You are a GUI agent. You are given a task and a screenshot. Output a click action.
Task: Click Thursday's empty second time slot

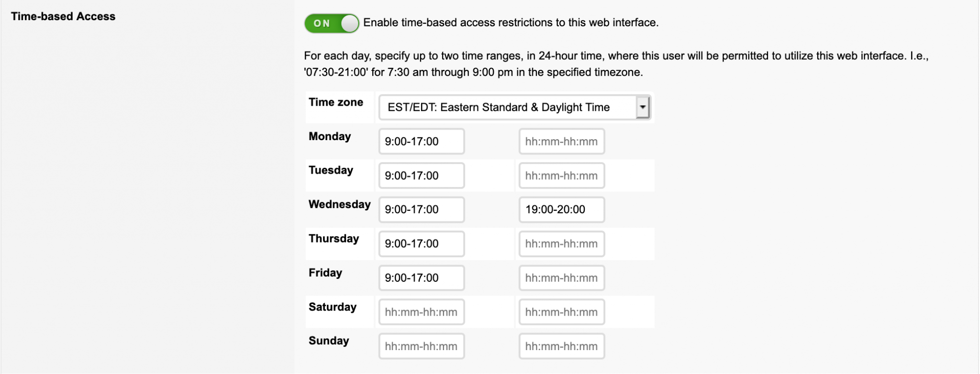[x=561, y=243]
